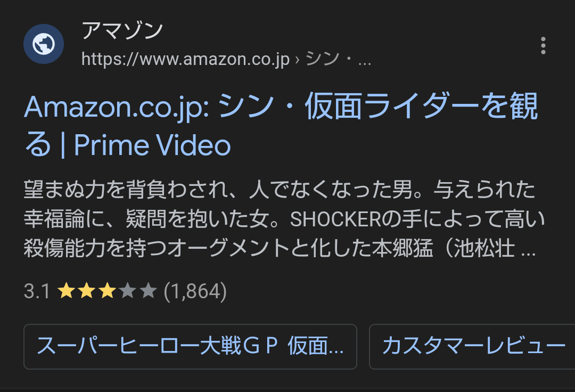Click the https://www.amazon.co.jp URL text
The image size is (575, 392).
tap(186, 59)
